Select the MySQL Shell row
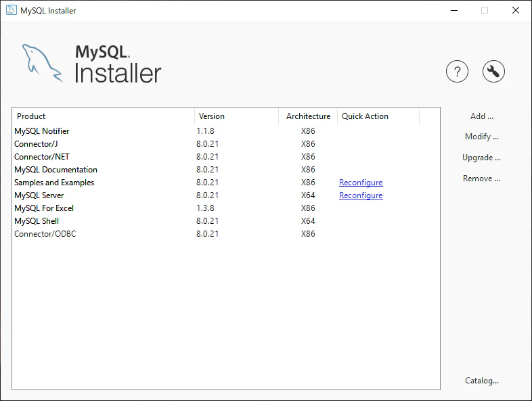Screen dimensions: 532x401 (x=226, y=221)
